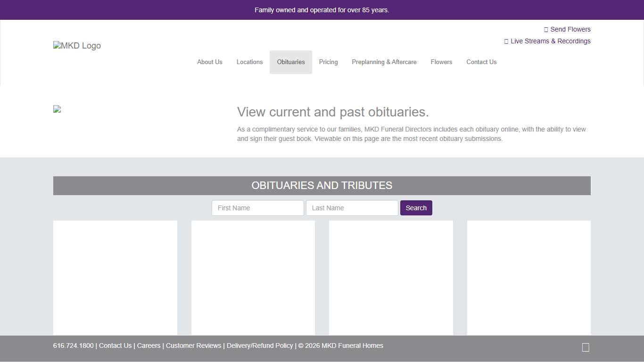Open the Locations menu item
The width and height of the screenshot is (644, 362).
click(x=249, y=62)
